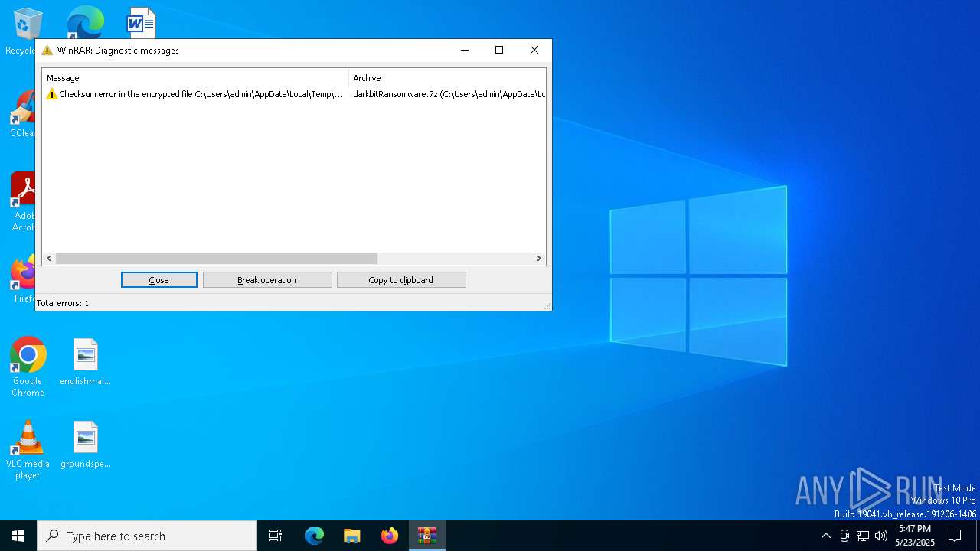Open File Explorer from the taskbar
This screenshot has width=980, height=551.
click(352, 536)
